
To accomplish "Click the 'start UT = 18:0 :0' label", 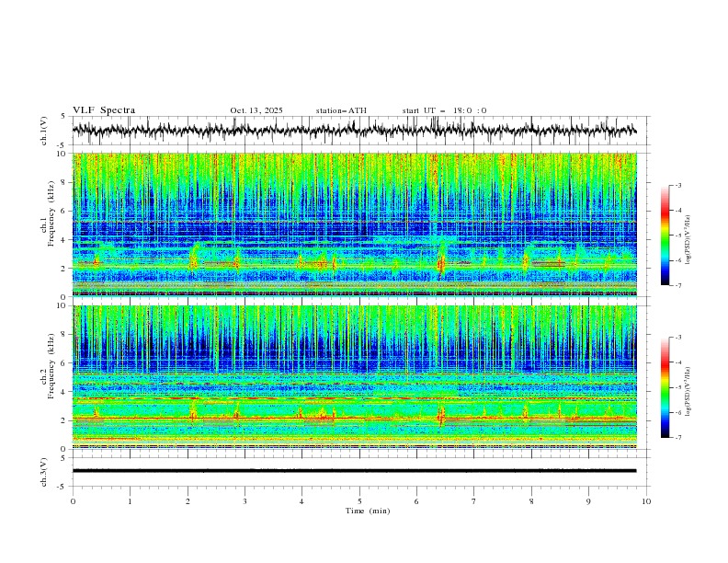I will [x=444, y=110].
